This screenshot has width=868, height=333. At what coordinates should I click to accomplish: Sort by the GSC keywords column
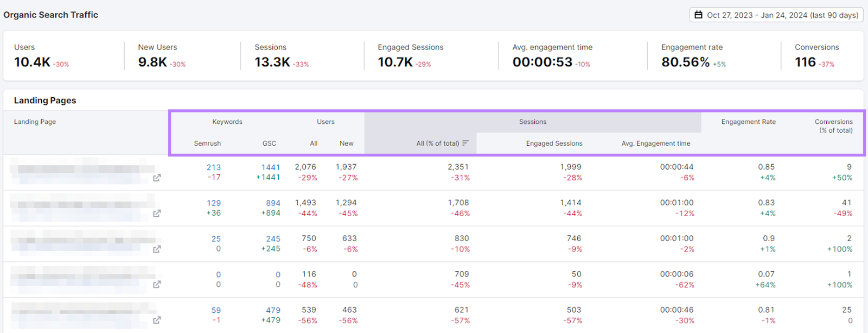coord(269,143)
